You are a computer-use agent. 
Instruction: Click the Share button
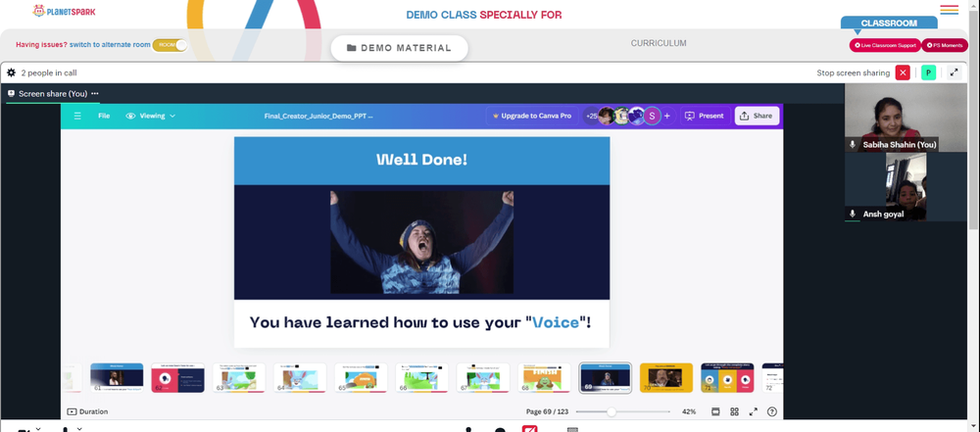757,116
